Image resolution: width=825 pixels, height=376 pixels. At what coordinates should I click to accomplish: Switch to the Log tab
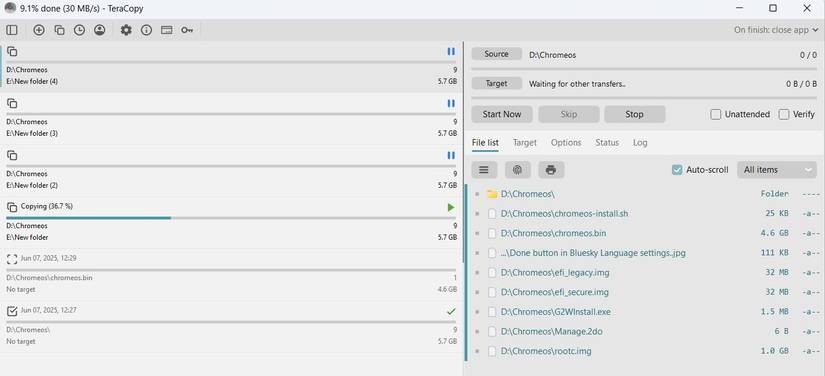point(640,143)
